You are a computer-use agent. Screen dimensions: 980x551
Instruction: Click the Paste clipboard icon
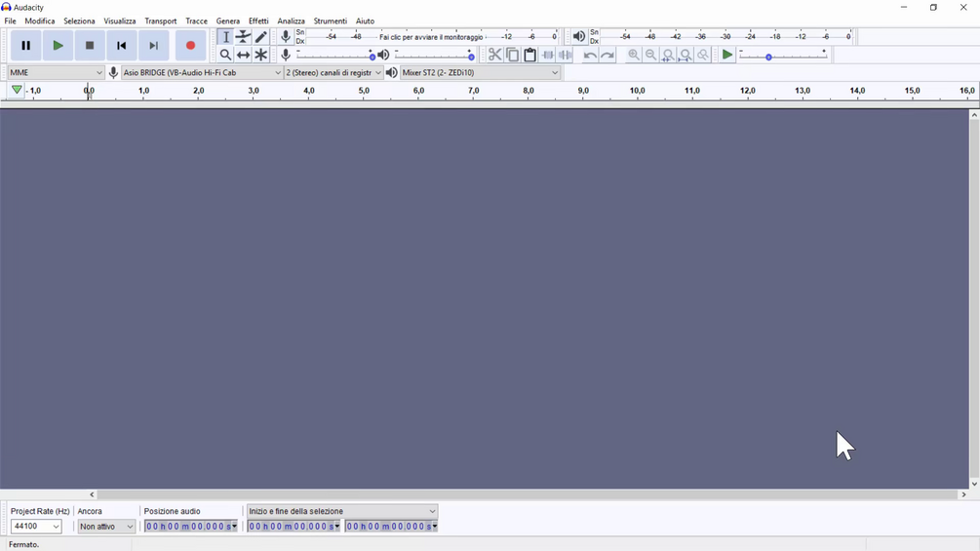pos(529,55)
